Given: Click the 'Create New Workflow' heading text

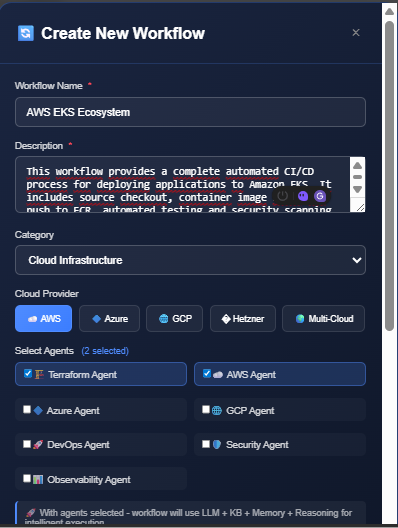Looking at the screenshot, I should pyautogui.click(x=123, y=33).
